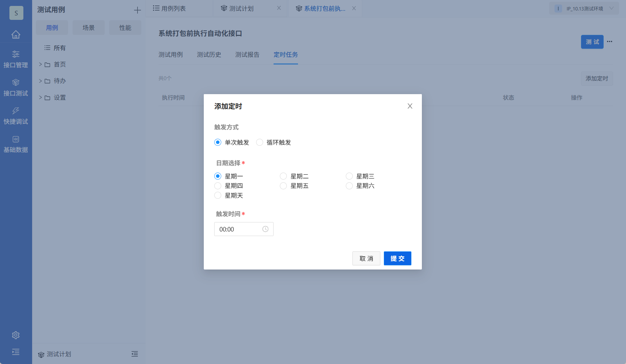This screenshot has width=626, height=364.
Task: Expand the 设置 folder in the tree
Action: point(40,98)
